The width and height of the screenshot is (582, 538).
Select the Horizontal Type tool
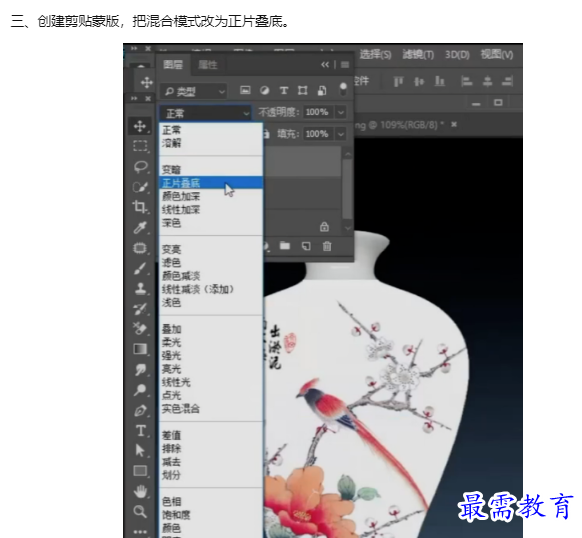coord(140,431)
